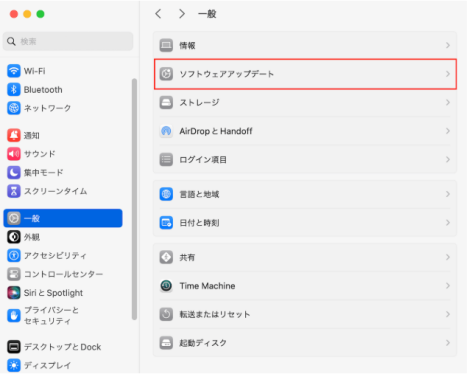The height and width of the screenshot is (374, 470).
Task: Click the ログイン項目 list icon
Action: (166, 159)
